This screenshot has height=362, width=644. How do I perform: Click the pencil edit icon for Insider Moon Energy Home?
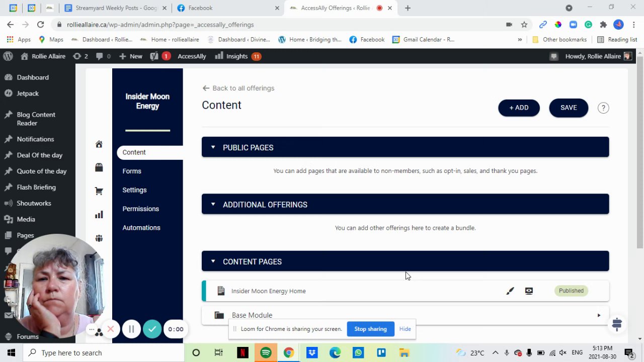tap(510, 291)
